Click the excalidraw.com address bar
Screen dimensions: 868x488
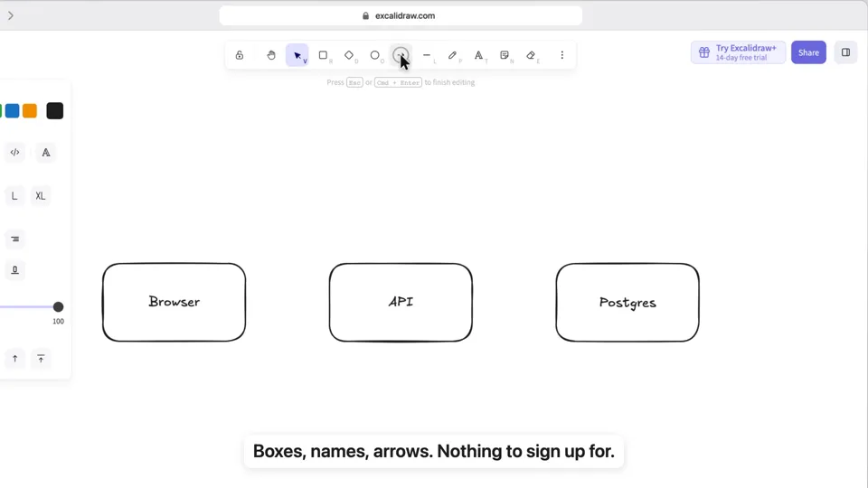pyautogui.click(x=401, y=15)
